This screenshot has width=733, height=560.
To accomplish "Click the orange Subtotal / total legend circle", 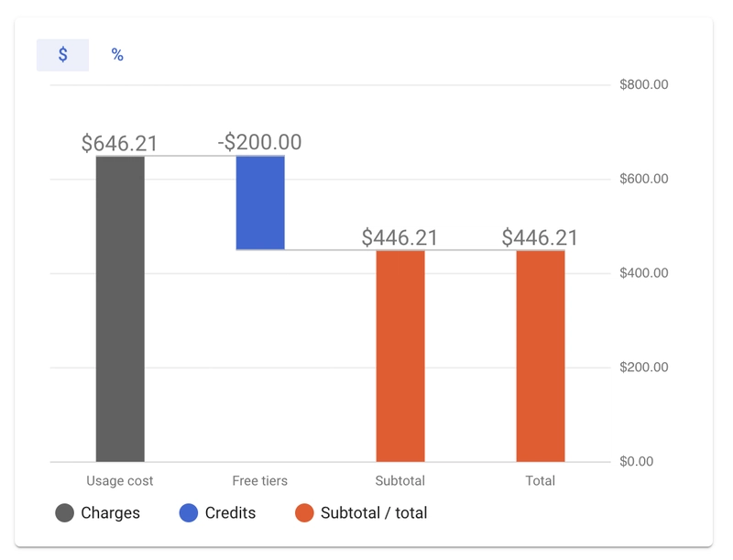I will pyautogui.click(x=304, y=513).
